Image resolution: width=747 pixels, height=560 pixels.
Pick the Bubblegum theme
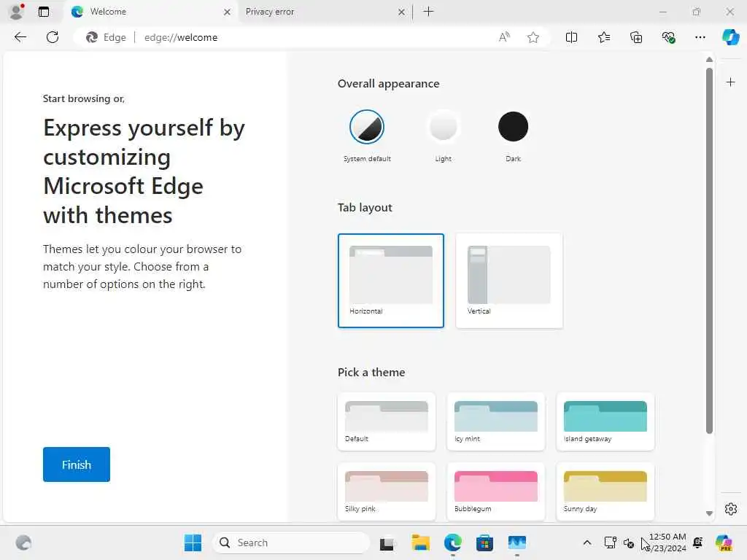click(x=496, y=491)
